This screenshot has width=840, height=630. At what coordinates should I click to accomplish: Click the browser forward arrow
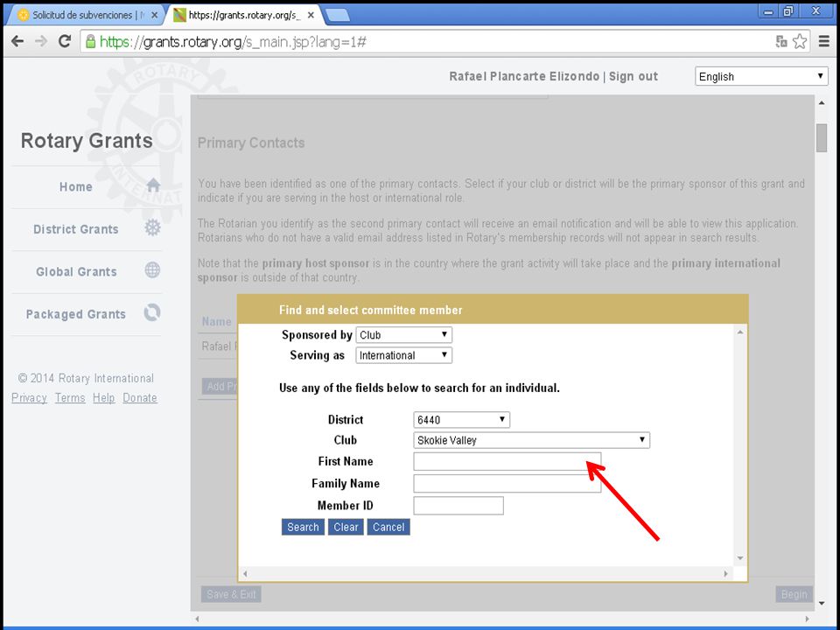(x=41, y=41)
